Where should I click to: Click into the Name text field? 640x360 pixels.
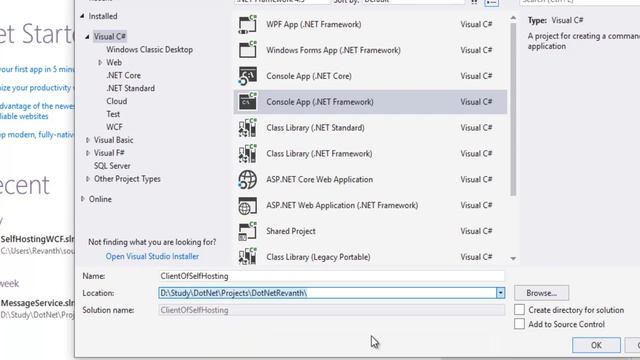[331, 276]
